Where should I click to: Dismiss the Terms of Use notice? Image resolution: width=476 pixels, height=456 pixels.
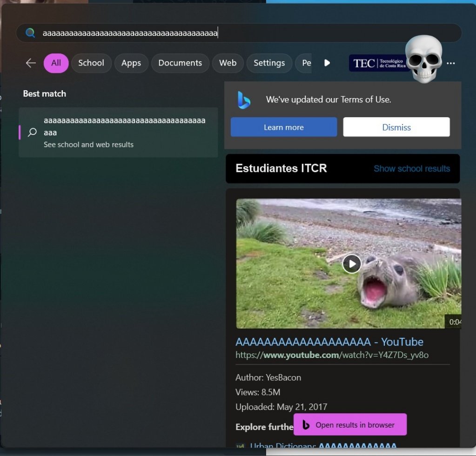(x=396, y=127)
